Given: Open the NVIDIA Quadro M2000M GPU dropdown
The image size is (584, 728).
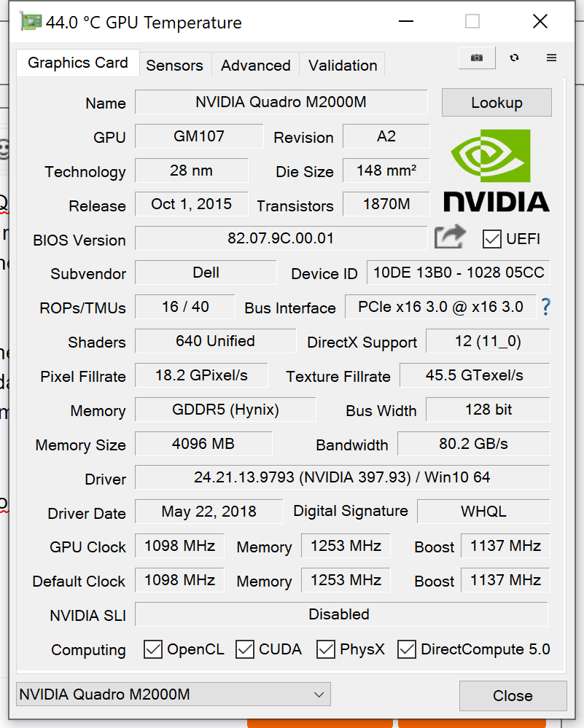Looking at the screenshot, I should coord(174,694).
